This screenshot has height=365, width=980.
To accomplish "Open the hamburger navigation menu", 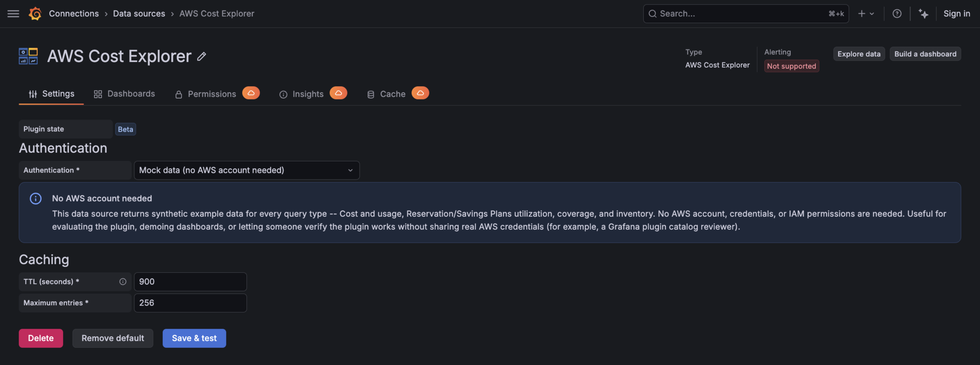I will pos(13,14).
